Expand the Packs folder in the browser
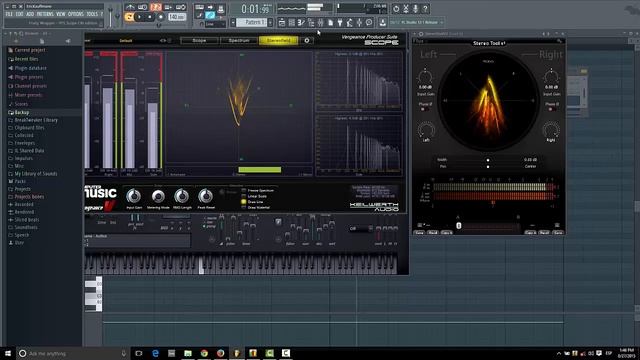Viewport: 640px width, 360px height. coord(20,181)
